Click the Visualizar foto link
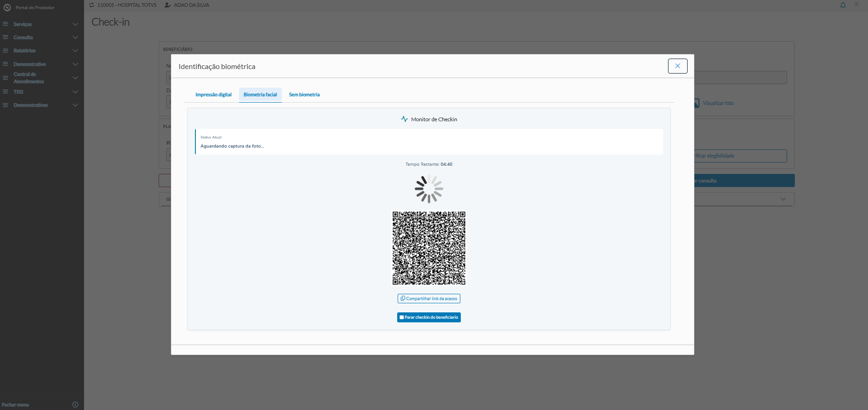This screenshot has width=868, height=410. (x=718, y=103)
